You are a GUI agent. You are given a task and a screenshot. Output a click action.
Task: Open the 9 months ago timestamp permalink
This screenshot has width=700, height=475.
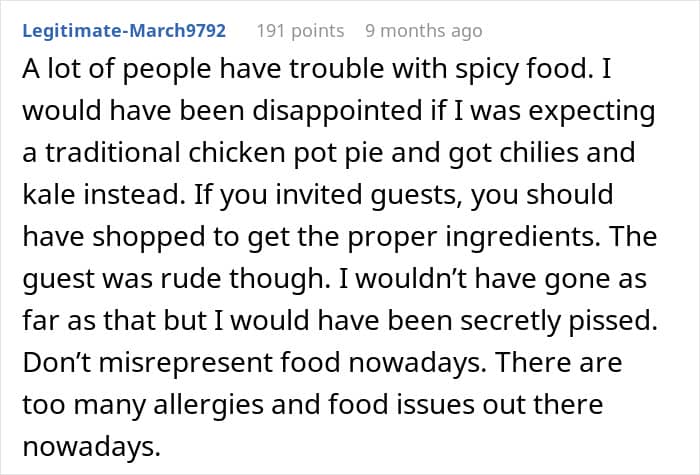coord(424,31)
